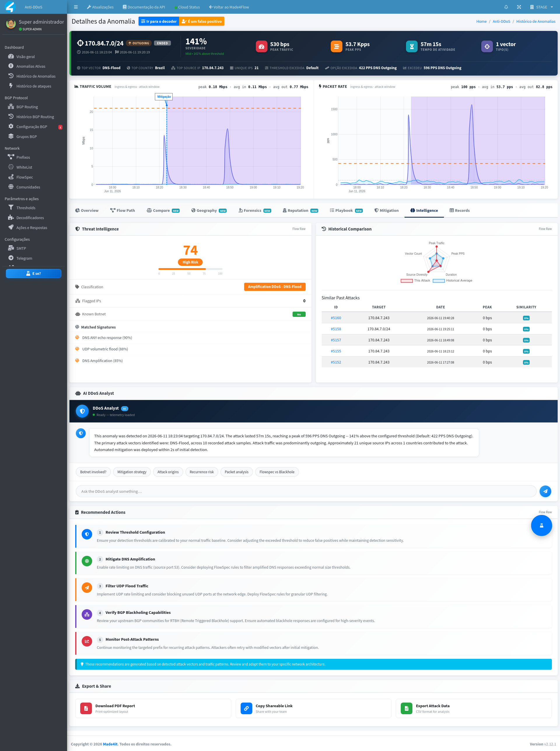This screenshot has width=560, height=751.
Task: Switch to the Overview tab
Action: 87,211
